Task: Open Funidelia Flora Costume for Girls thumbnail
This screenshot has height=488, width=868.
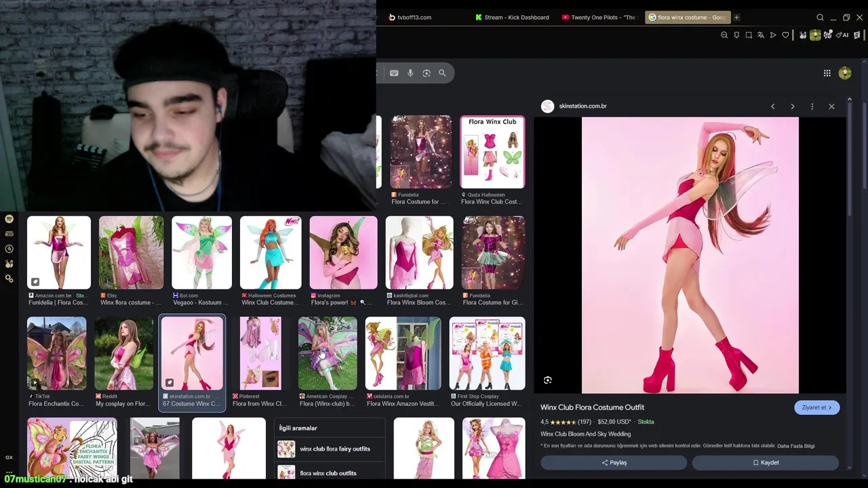Action: point(493,253)
